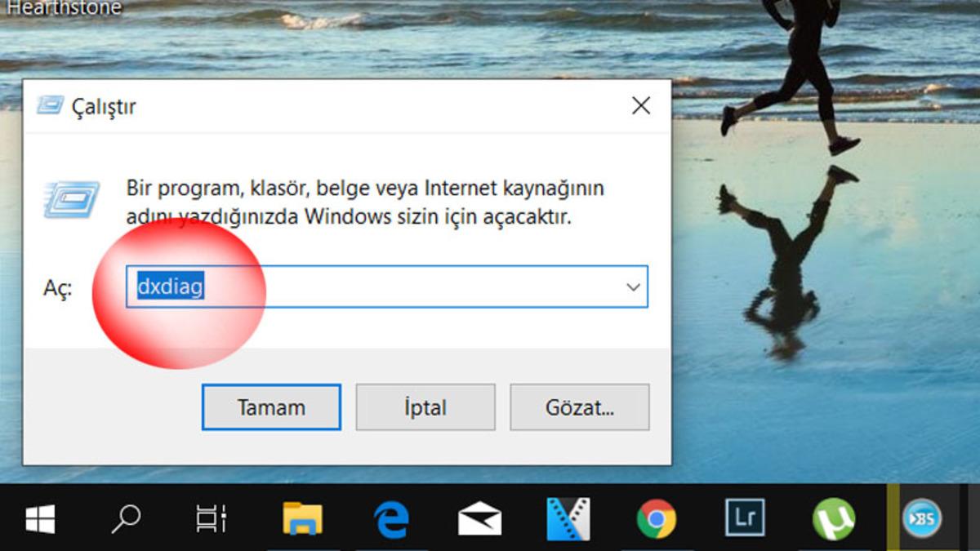Click the Run dialog title bar icon

[x=51, y=105]
